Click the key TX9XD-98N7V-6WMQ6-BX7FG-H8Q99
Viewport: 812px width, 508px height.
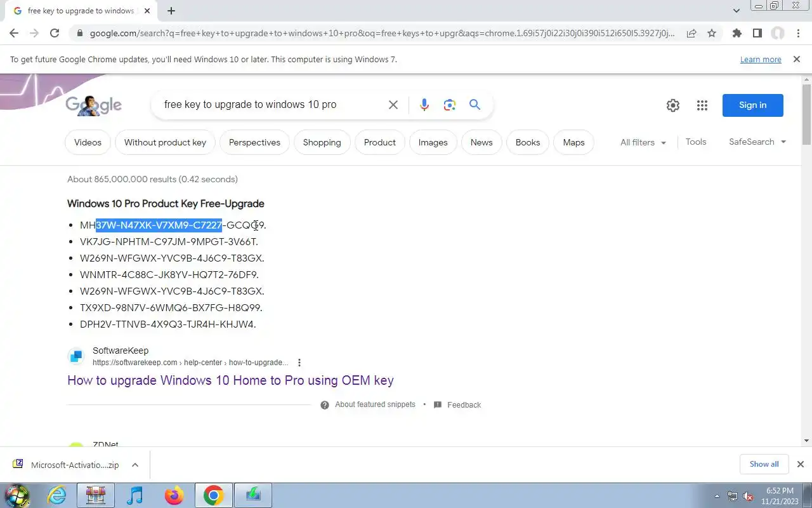point(171,308)
